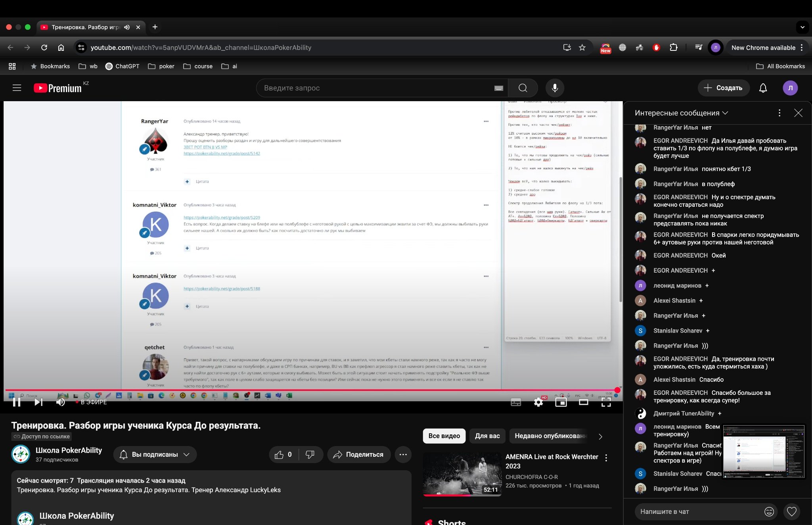Viewport: 812px width, 525px height.
Task: Open Chrome apps grid shortcut
Action: tap(12, 66)
